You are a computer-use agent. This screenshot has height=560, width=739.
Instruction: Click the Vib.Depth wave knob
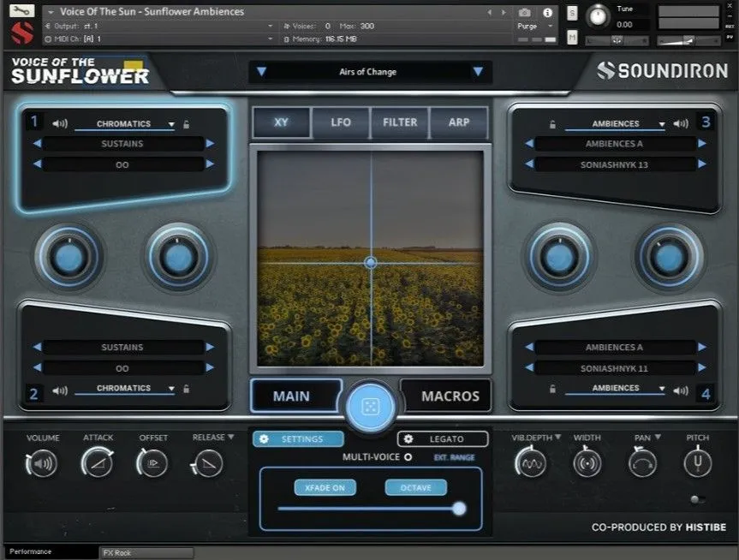point(531,463)
